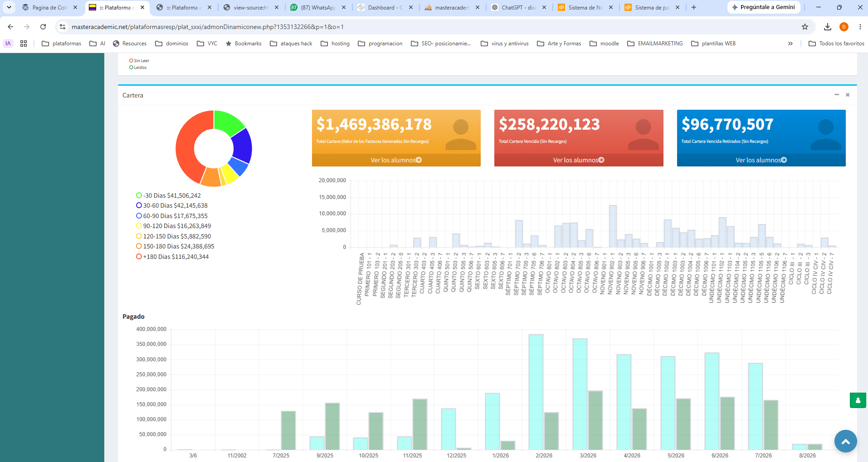Screen dimensions: 868x462
Task: Open browser downloads icon
Action: pos(828,27)
